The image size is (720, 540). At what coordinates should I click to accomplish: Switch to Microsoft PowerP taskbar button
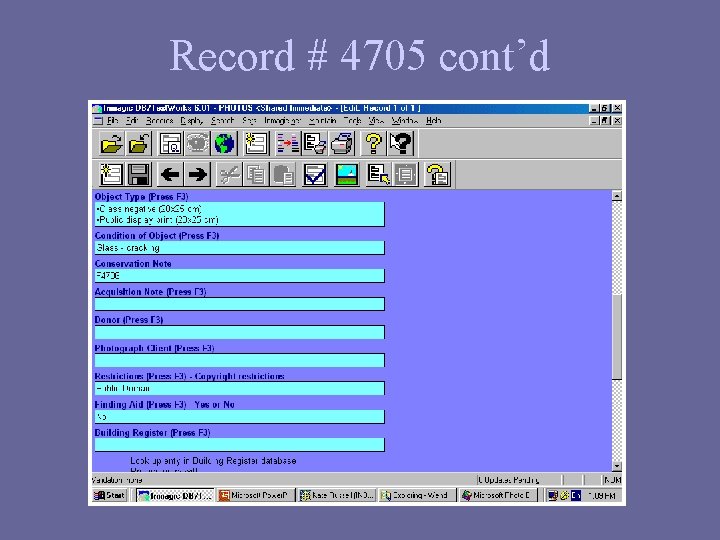tap(255, 495)
